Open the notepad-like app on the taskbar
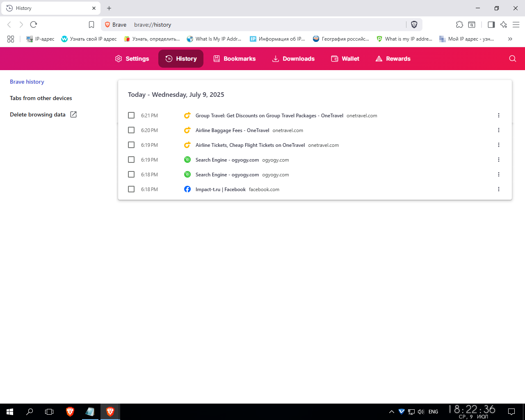Viewport: 525px width, 420px height. 90,412
